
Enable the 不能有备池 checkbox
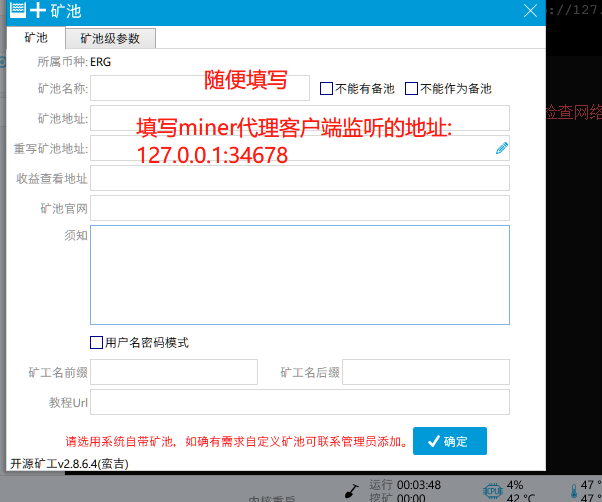point(326,89)
